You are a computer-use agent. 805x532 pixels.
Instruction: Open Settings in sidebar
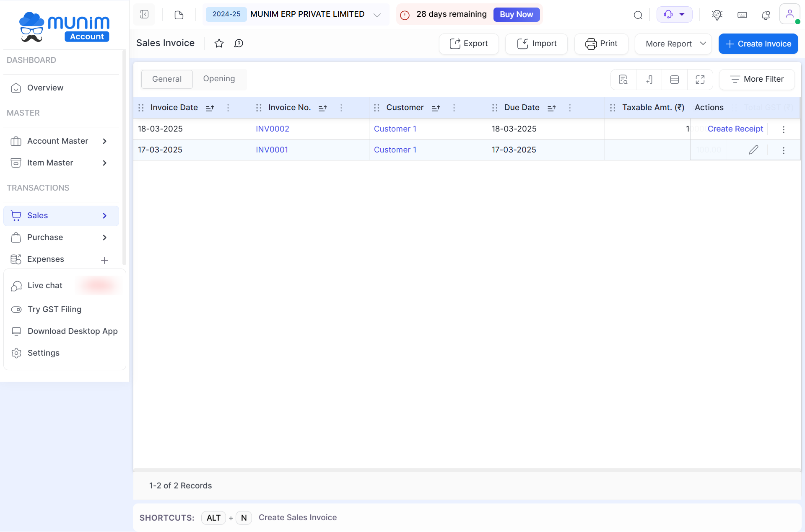click(x=43, y=353)
